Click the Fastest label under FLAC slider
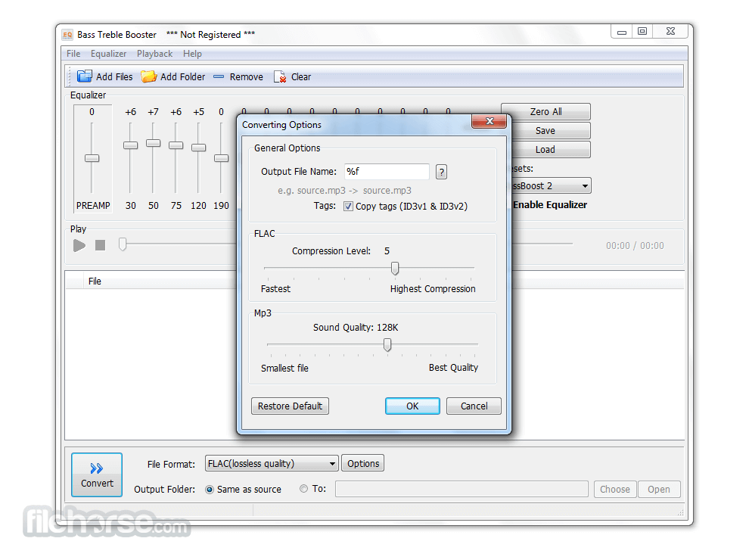The image size is (749, 560). click(275, 289)
